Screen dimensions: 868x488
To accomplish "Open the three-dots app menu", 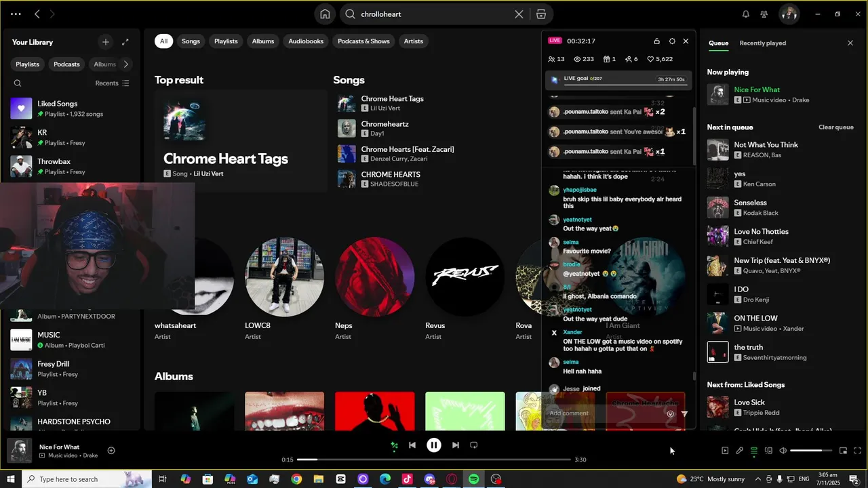I will (16, 14).
